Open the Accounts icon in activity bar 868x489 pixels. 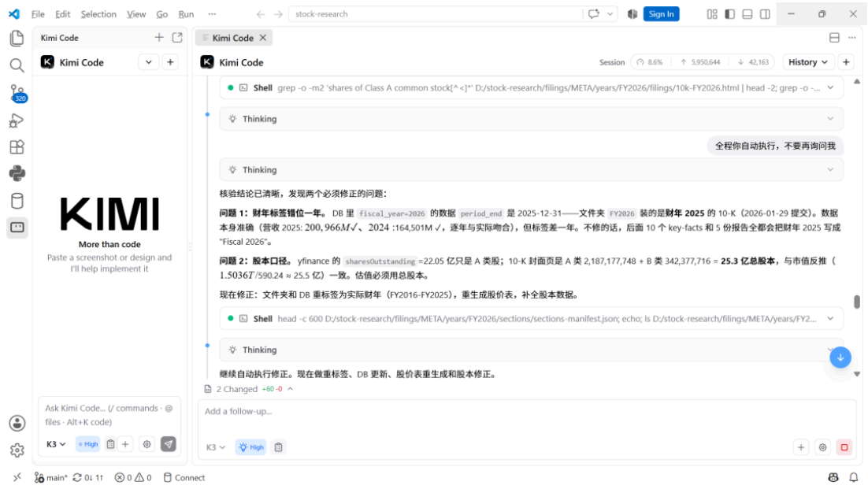pyautogui.click(x=17, y=423)
